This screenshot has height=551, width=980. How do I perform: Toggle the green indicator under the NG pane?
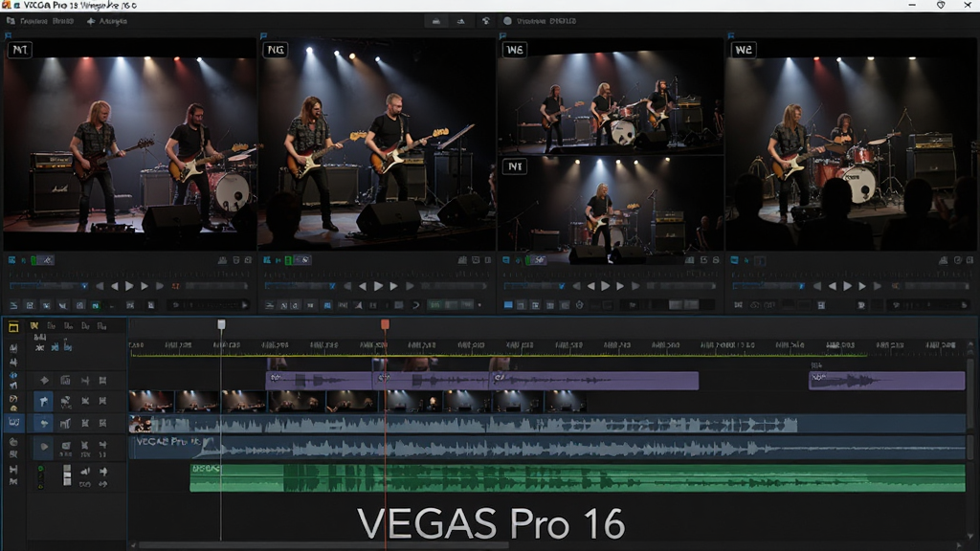[288, 260]
